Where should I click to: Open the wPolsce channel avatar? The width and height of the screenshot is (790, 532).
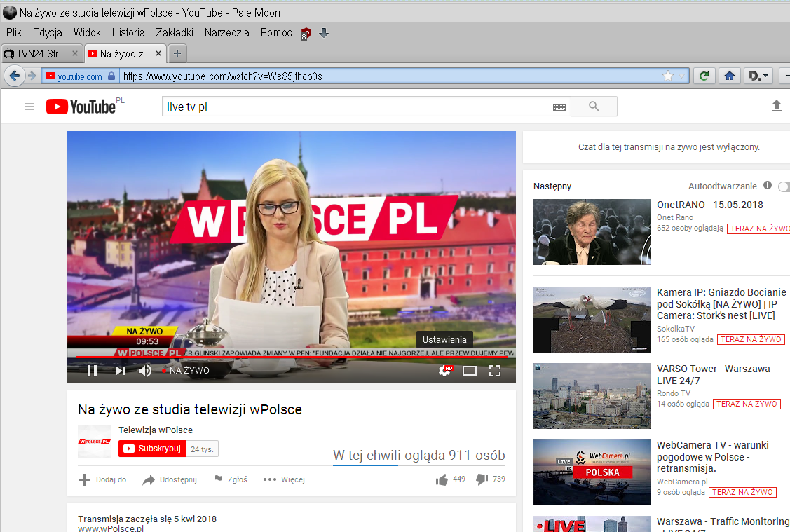click(x=94, y=442)
